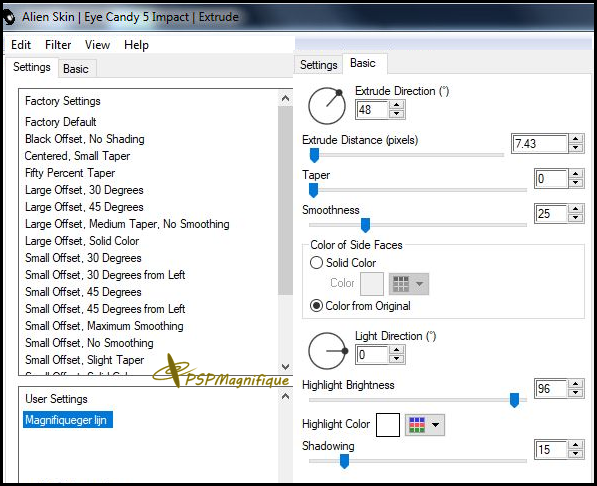Screen dimensions: 597x486
Task: Increase Smoothness with the up arrow
Action: (x=576, y=209)
